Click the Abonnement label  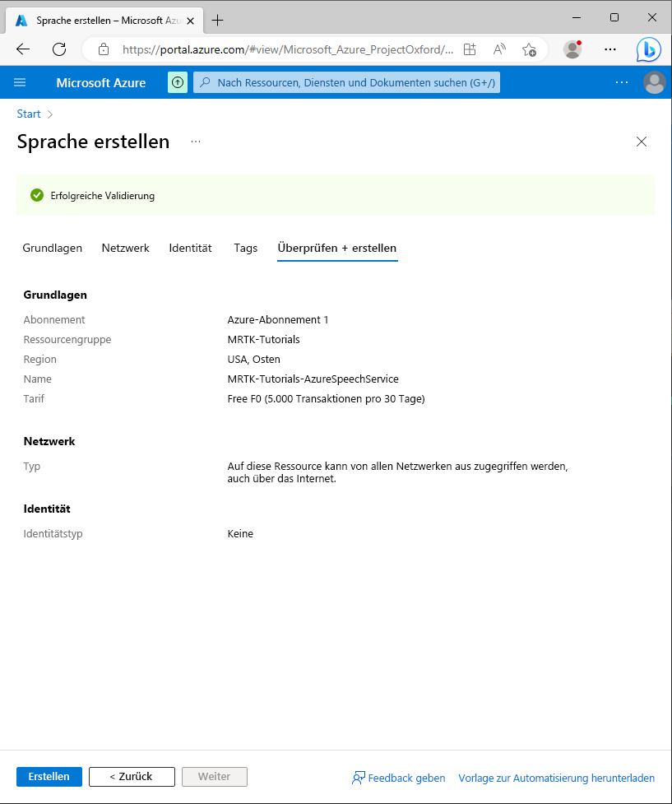click(54, 320)
